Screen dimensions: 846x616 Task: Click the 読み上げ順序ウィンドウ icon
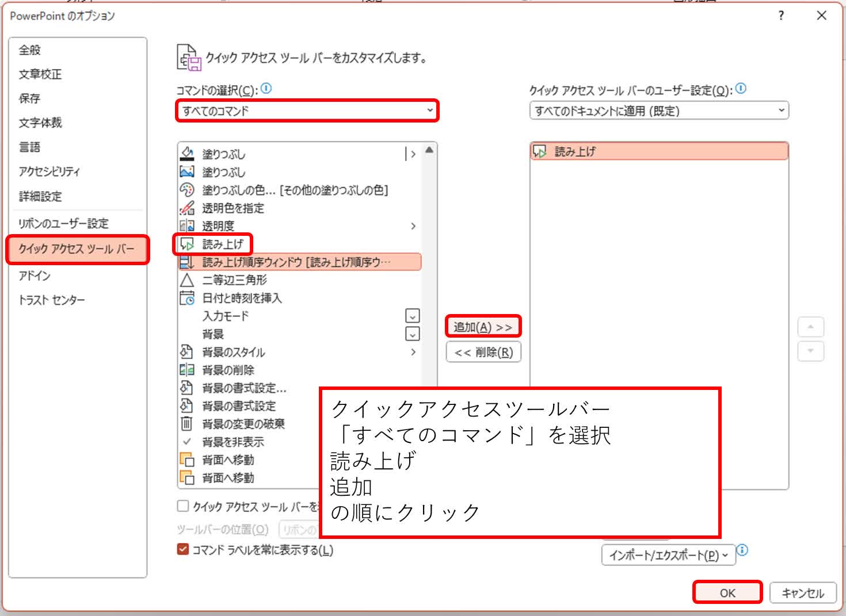click(187, 262)
